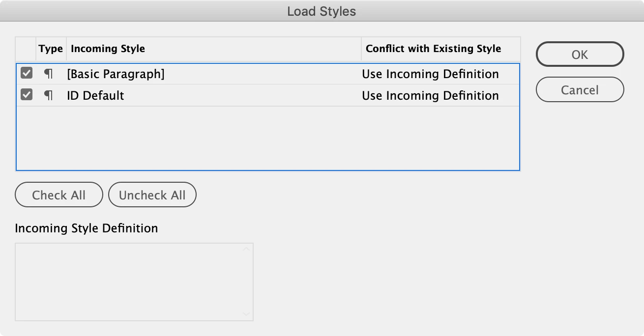Cancel the Load Styles dialog

580,90
